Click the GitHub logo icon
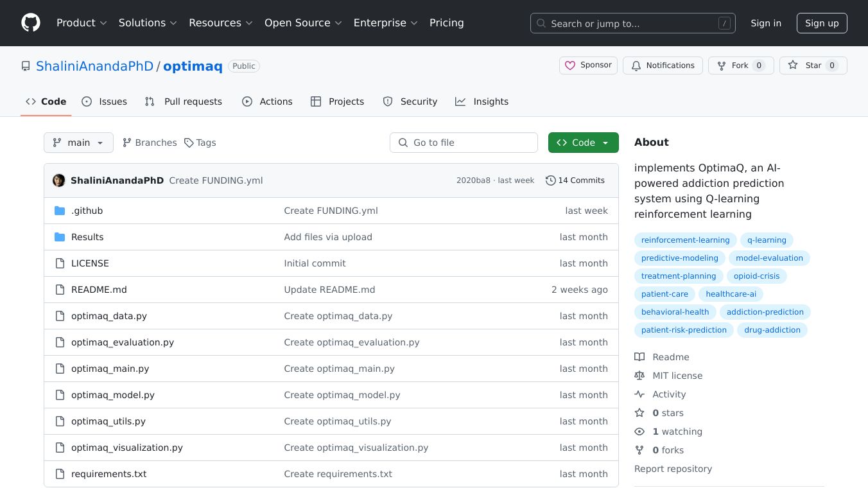This screenshot has width=868, height=488. pyautogui.click(x=31, y=23)
